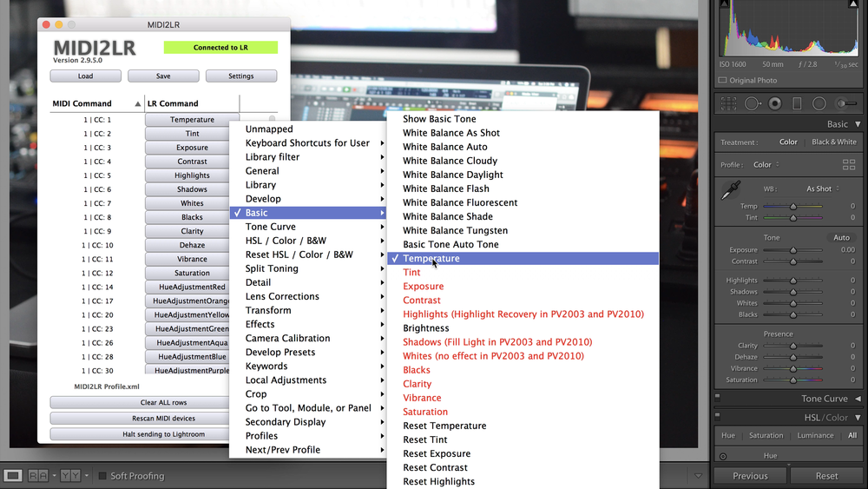The width and height of the screenshot is (868, 489).
Task: Open the Contrast command dropdown for CC: 4
Action: (187, 162)
